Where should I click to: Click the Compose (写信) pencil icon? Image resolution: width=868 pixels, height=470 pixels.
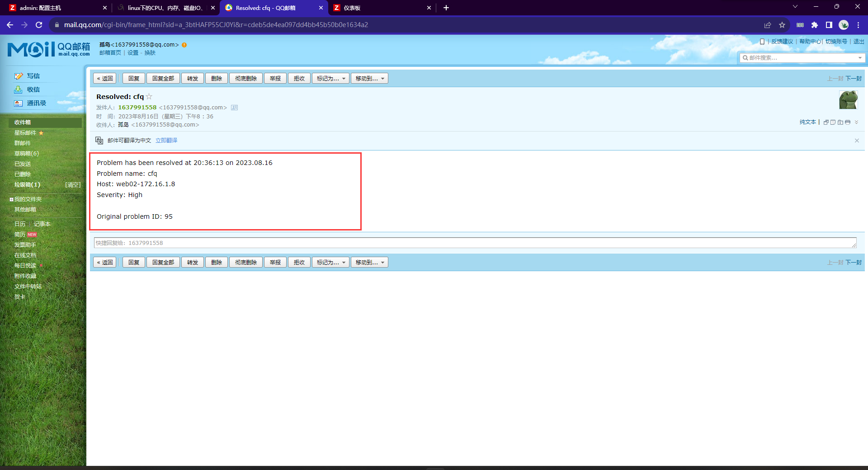(x=19, y=76)
